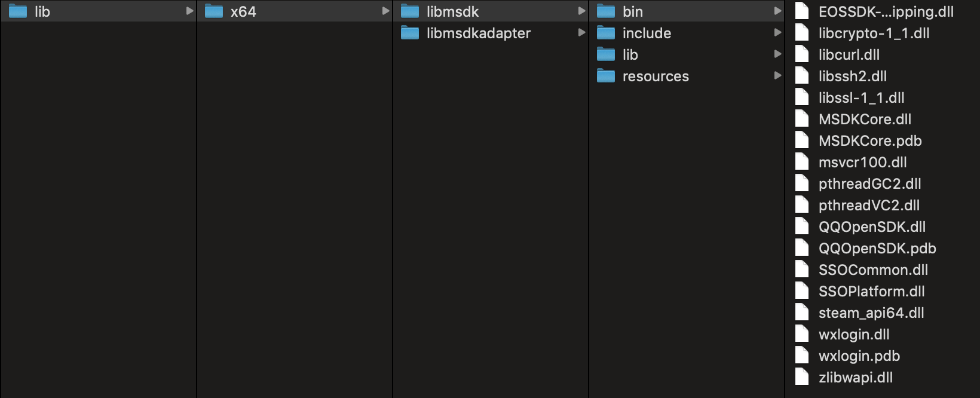Click the libmsdkadapter folder icon
This screenshot has height=398, width=980.
coord(410,33)
